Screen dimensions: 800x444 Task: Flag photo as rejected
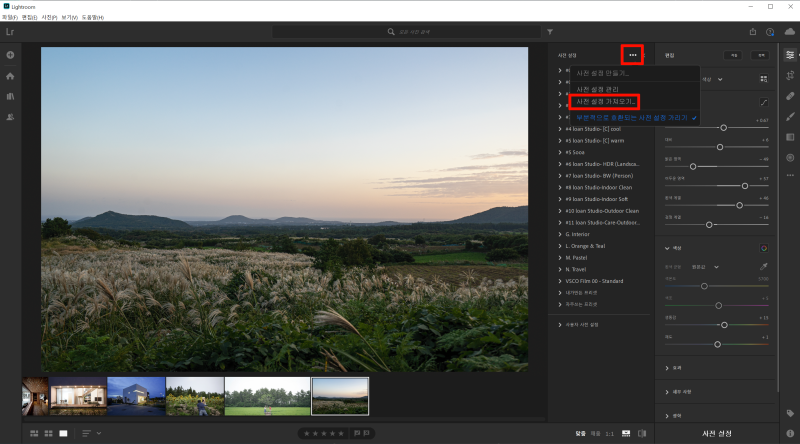pos(366,433)
